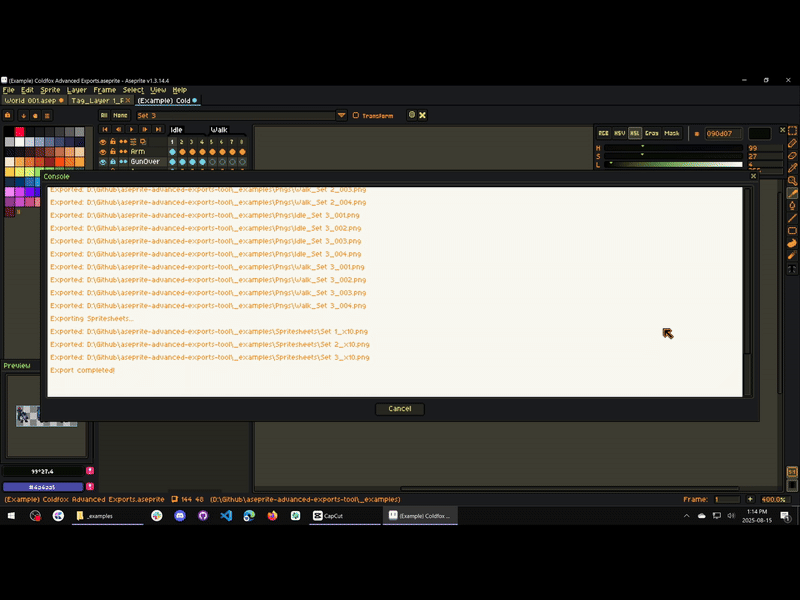
Task: Adjust the L lightness slider
Action: tap(673, 164)
